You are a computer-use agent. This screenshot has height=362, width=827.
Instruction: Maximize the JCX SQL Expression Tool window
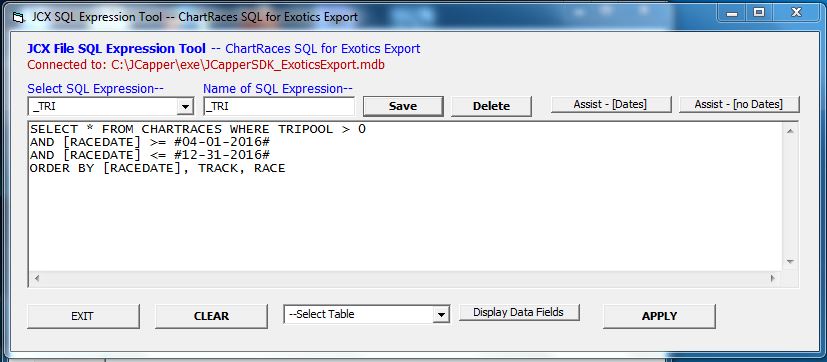coord(759,13)
